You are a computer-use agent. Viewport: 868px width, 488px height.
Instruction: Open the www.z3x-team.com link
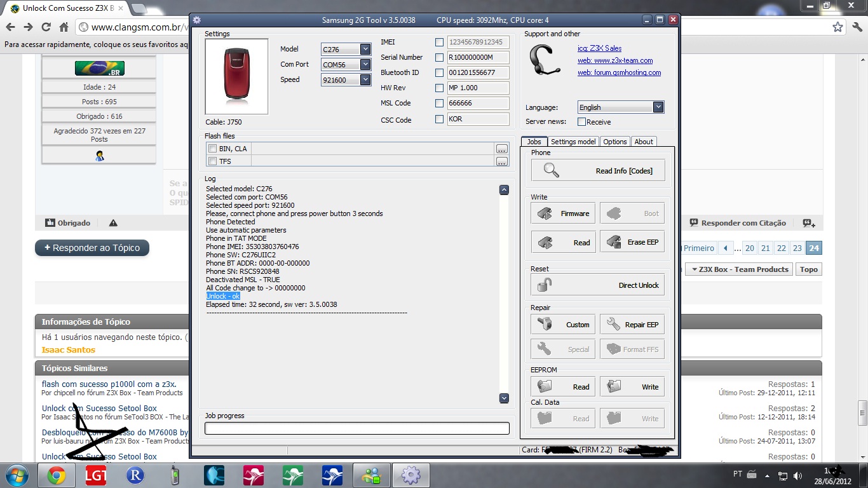615,60
